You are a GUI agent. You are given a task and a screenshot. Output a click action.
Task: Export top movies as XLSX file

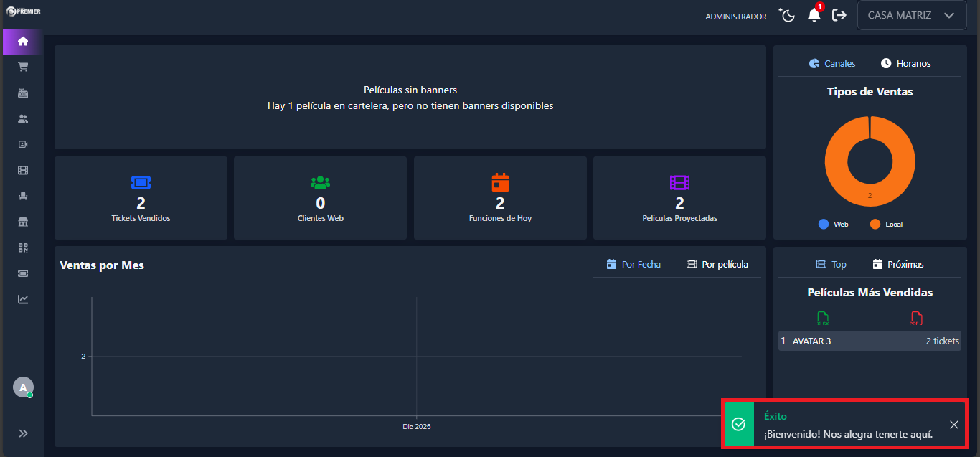coord(823,319)
